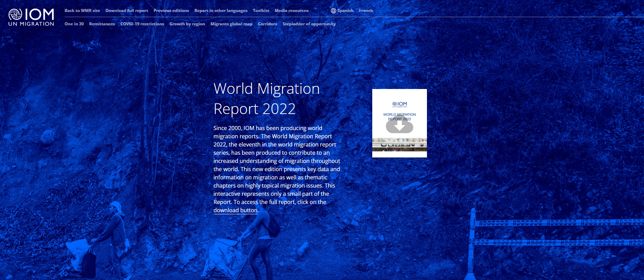Click the globe language icon
The width and height of the screenshot is (644, 280).
pos(333,11)
